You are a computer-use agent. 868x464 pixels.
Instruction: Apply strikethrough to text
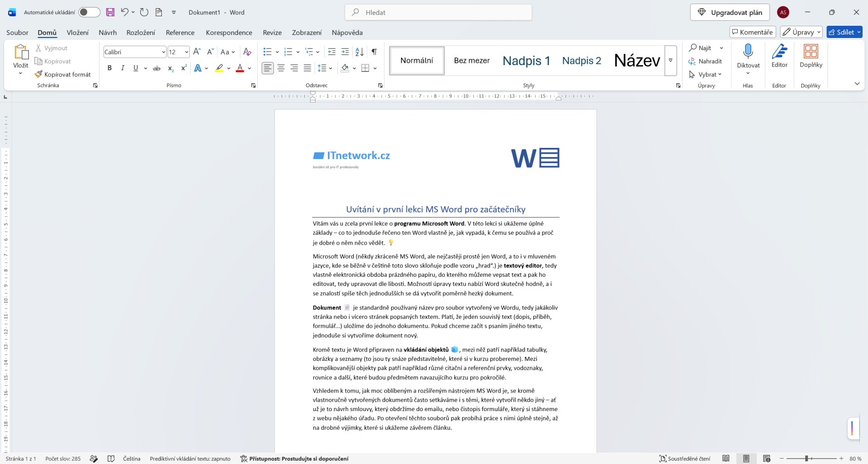coord(156,68)
